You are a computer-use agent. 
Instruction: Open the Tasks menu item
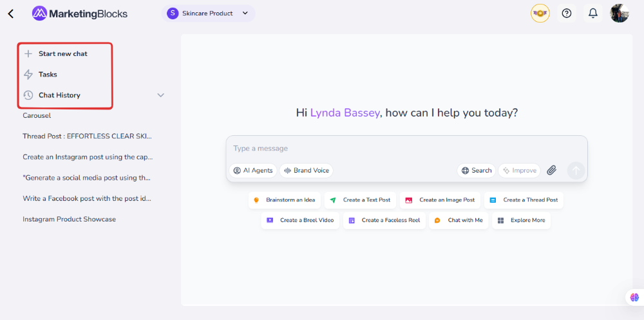click(48, 75)
